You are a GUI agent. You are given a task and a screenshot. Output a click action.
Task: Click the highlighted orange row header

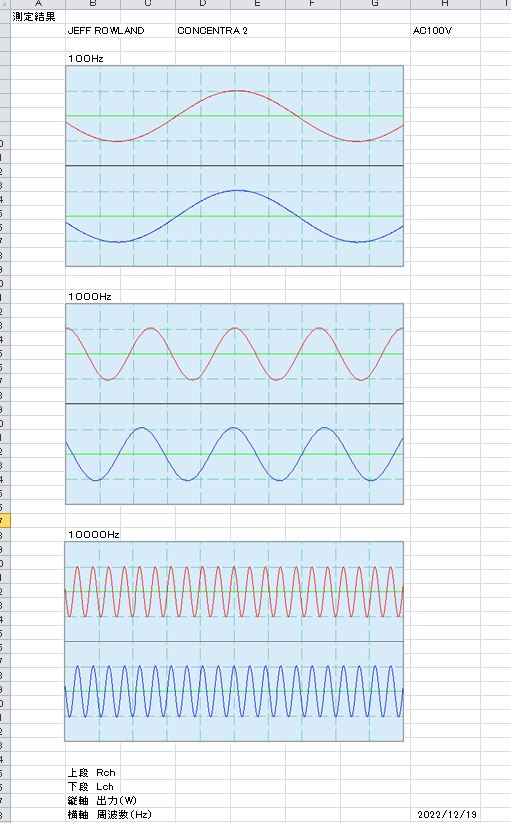coord(5,521)
